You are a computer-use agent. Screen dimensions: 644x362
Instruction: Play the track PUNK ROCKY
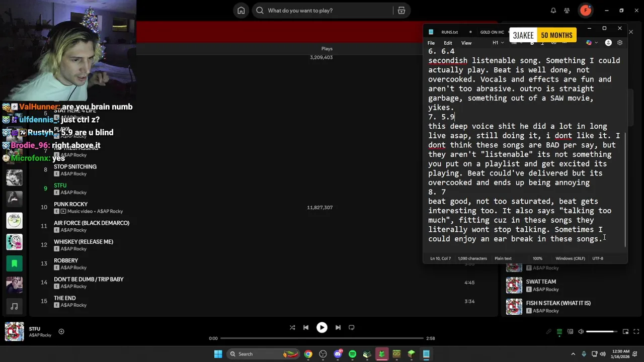(x=70, y=204)
